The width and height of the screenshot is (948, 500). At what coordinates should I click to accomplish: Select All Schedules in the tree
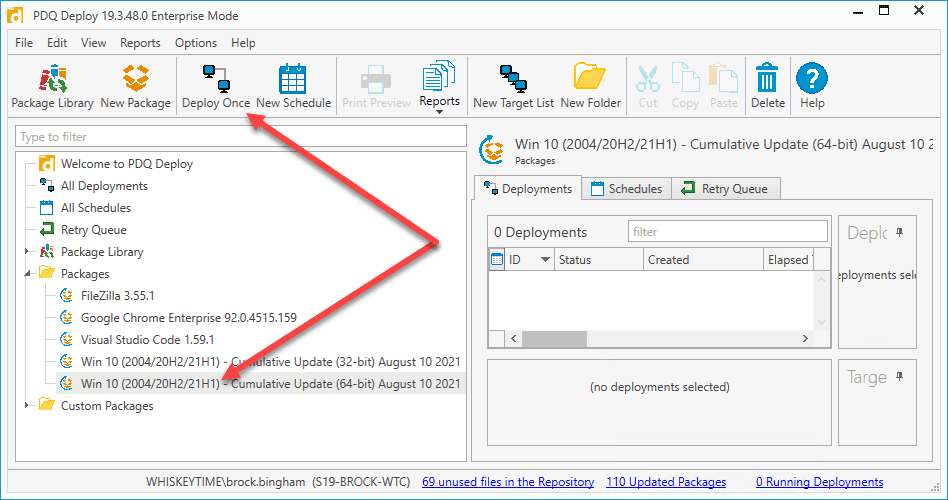point(96,207)
